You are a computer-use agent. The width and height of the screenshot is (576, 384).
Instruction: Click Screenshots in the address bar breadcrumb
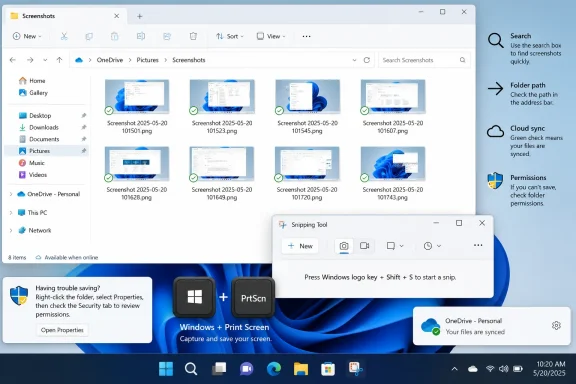coord(189,60)
